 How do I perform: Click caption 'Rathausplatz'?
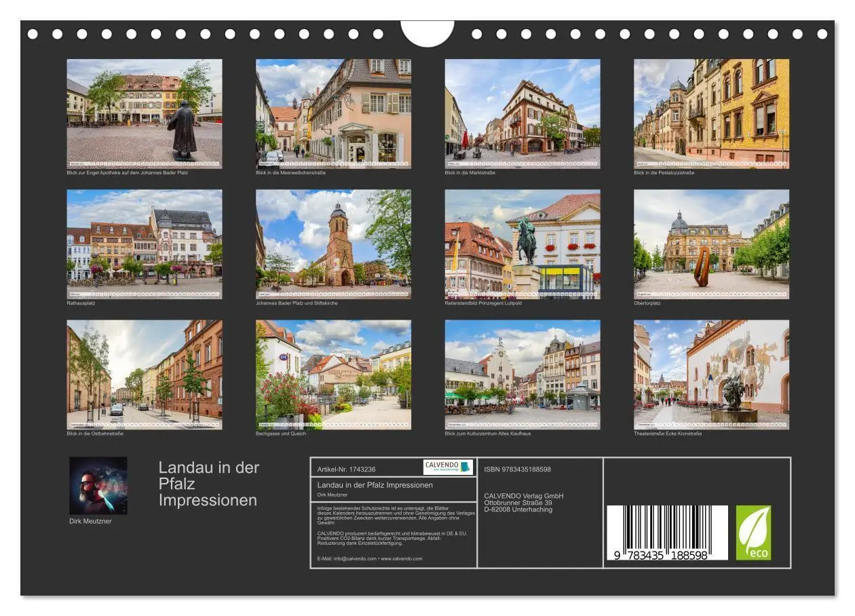[x=81, y=303]
